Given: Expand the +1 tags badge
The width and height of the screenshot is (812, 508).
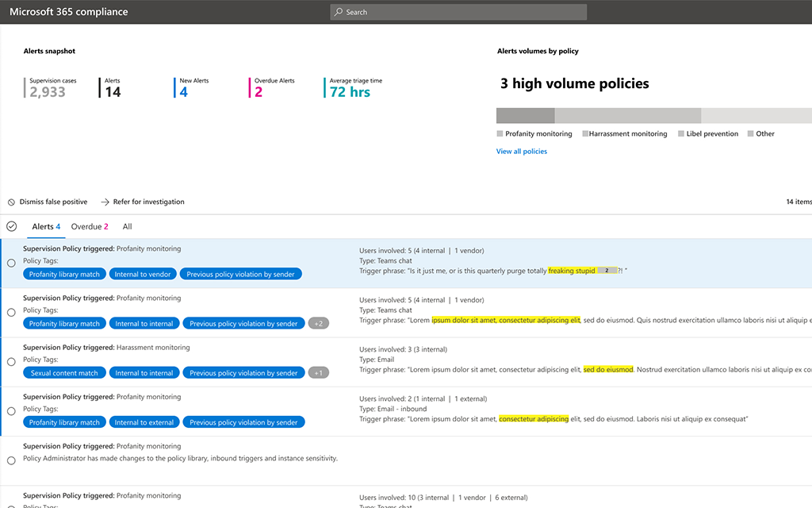Looking at the screenshot, I should click(319, 373).
